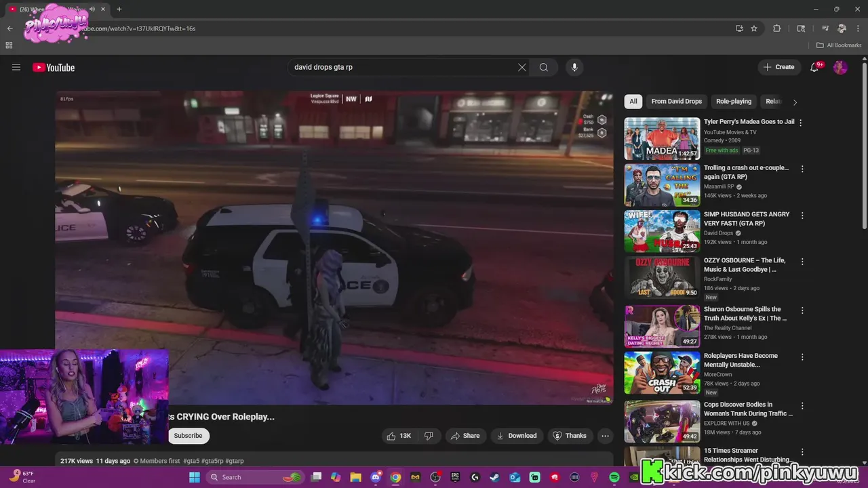Open the Windows Start menu

(x=194, y=477)
